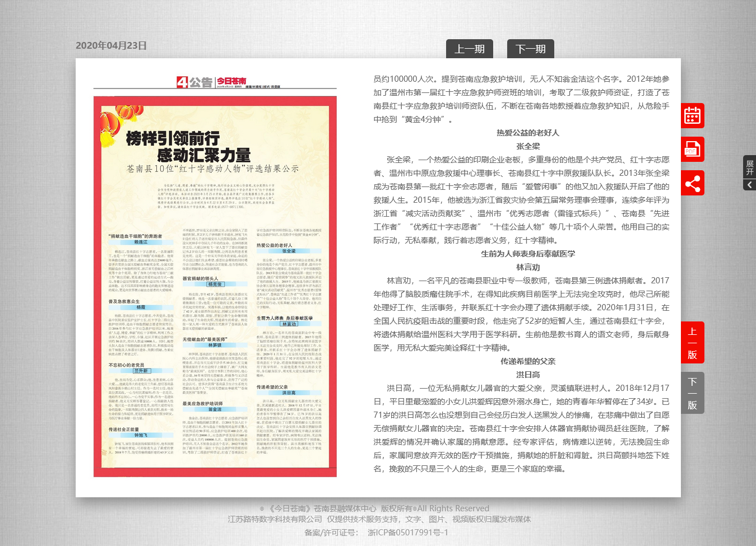756x546 pixels.
Task: Switch to previous page 上一版
Action: (692, 343)
